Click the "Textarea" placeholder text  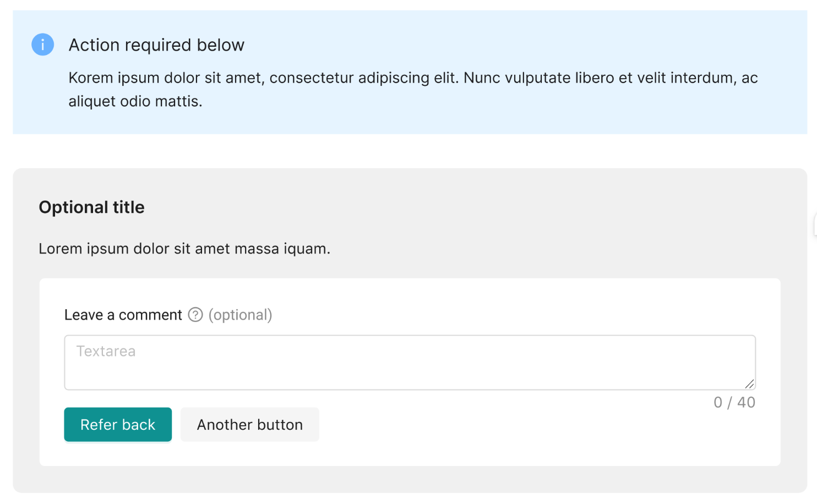tap(106, 351)
